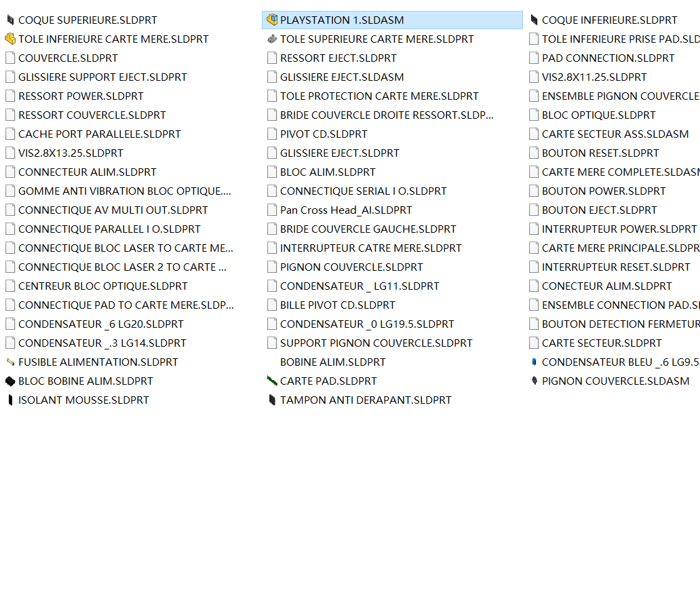Viewport: 700px width, 610px height.
Task: Click the ISOLANT MOUSSE.SLDPRT file icon
Action: (x=10, y=400)
